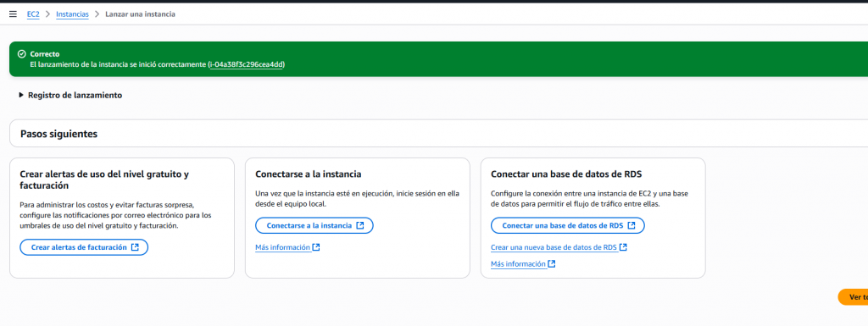
Task: Click the 'Para administrar los costos' description text
Action: point(115,215)
